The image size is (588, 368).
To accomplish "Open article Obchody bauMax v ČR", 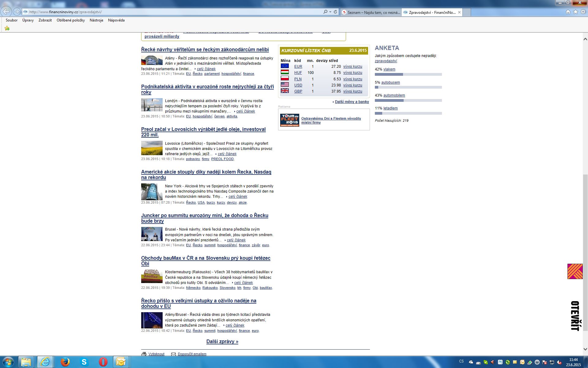I will pyautogui.click(x=206, y=261).
